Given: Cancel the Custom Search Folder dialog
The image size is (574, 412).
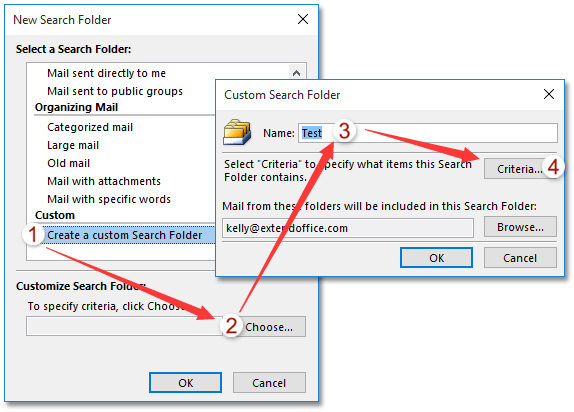Looking at the screenshot, I should tap(520, 258).
